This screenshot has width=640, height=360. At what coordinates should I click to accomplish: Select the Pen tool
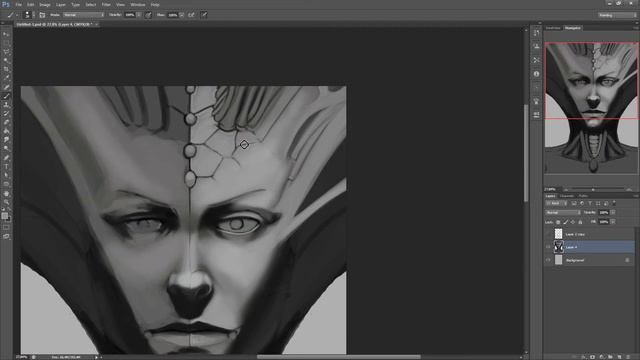[x=6, y=158]
